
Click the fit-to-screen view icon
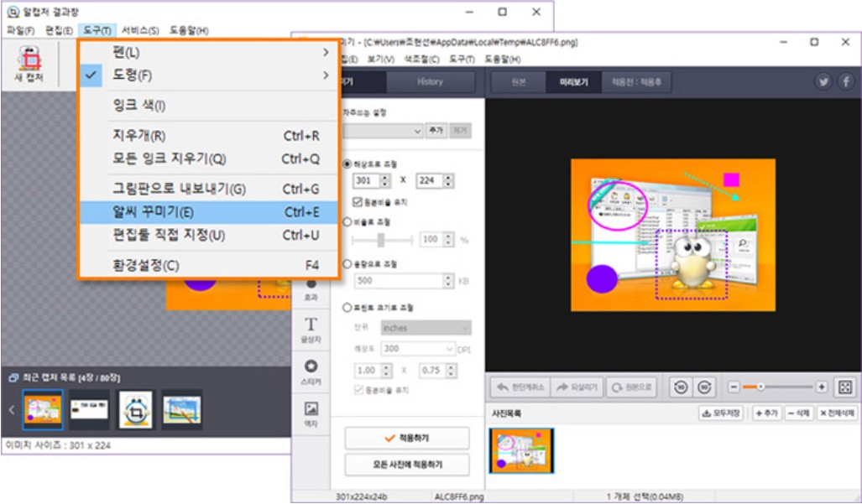pyautogui.click(x=846, y=387)
